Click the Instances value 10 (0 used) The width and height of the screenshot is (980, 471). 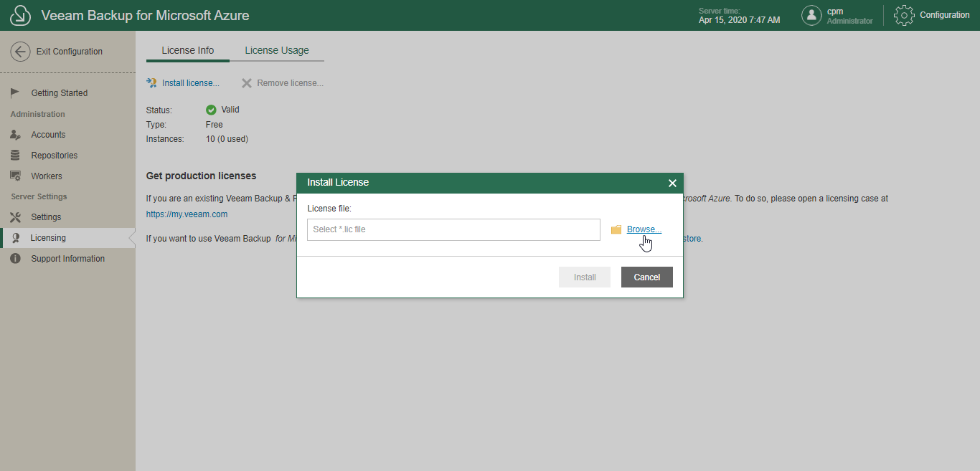click(x=227, y=139)
